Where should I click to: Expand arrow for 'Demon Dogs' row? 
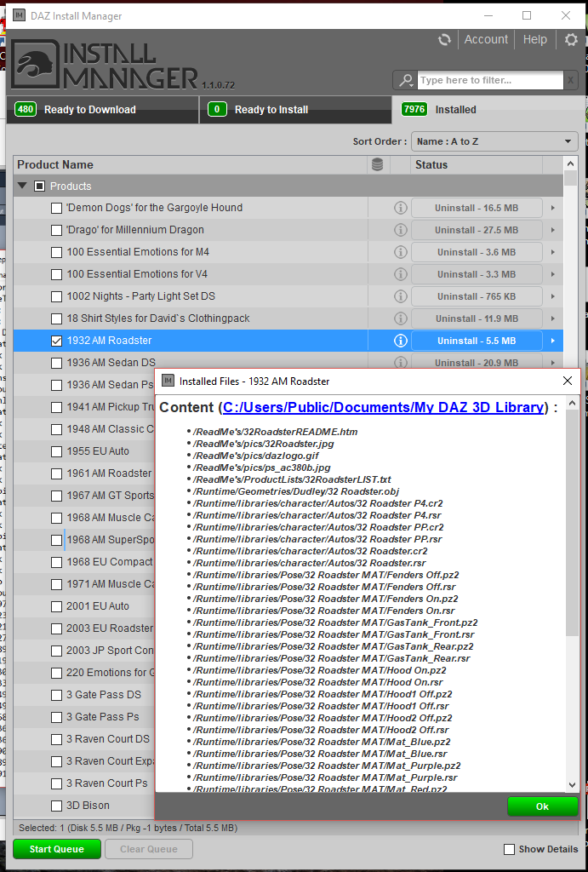click(x=552, y=208)
